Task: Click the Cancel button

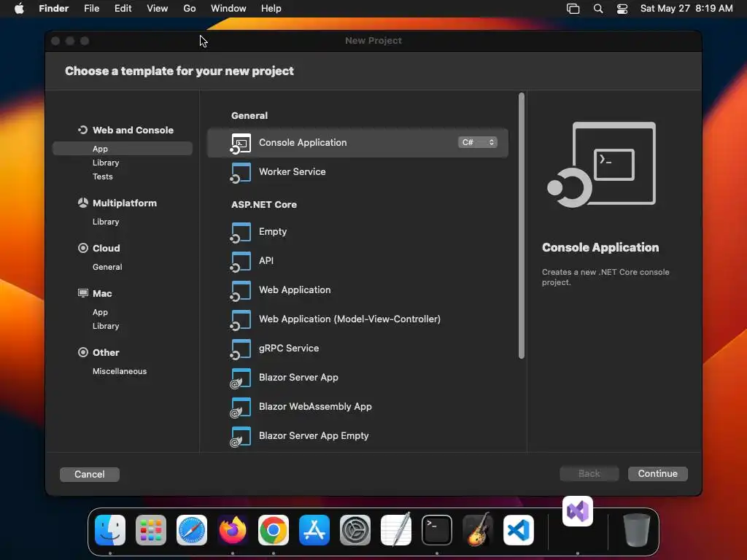Action: tap(90, 474)
